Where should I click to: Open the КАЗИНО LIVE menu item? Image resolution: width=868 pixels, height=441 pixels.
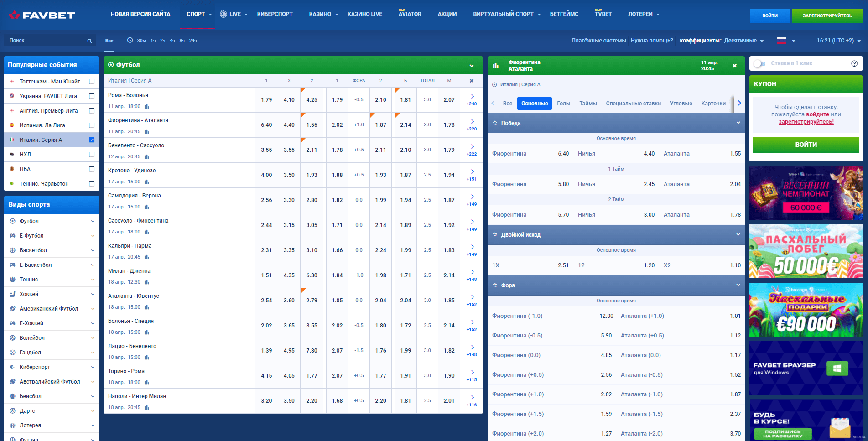click(365, 14)
